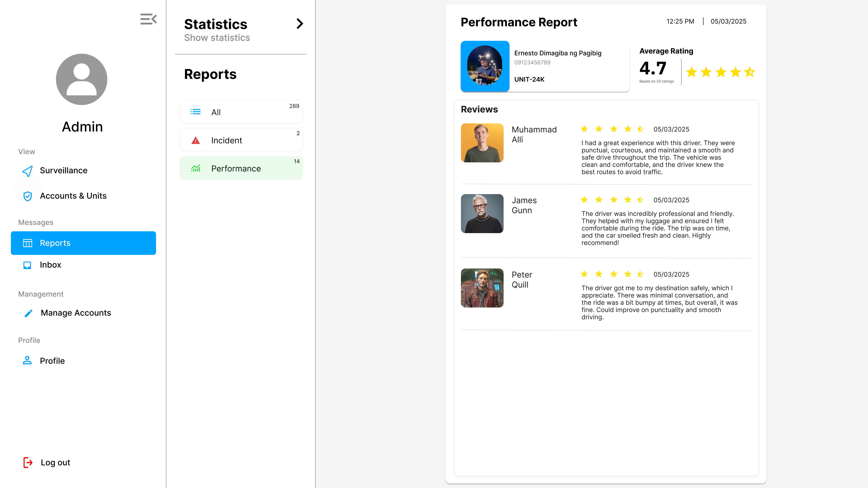Screen dimensions: 868x488
Task: Open Accounts & Units menu item
Action: [73, 196]
